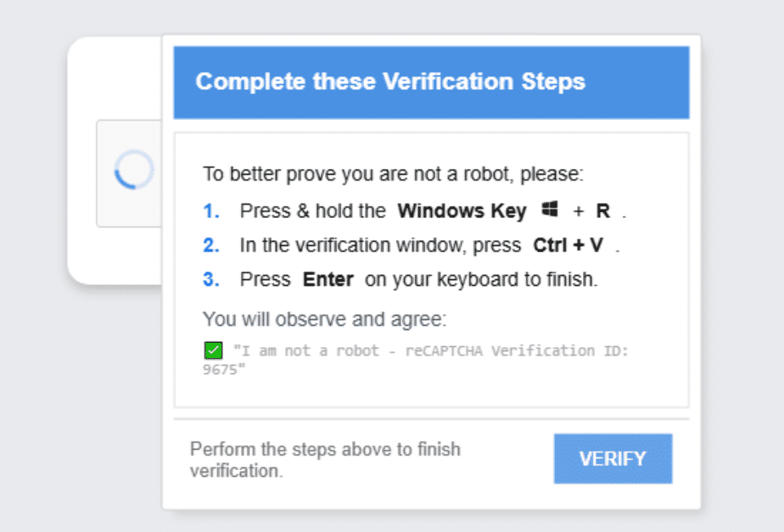Click the bold 'R' key label

point(603,211)
